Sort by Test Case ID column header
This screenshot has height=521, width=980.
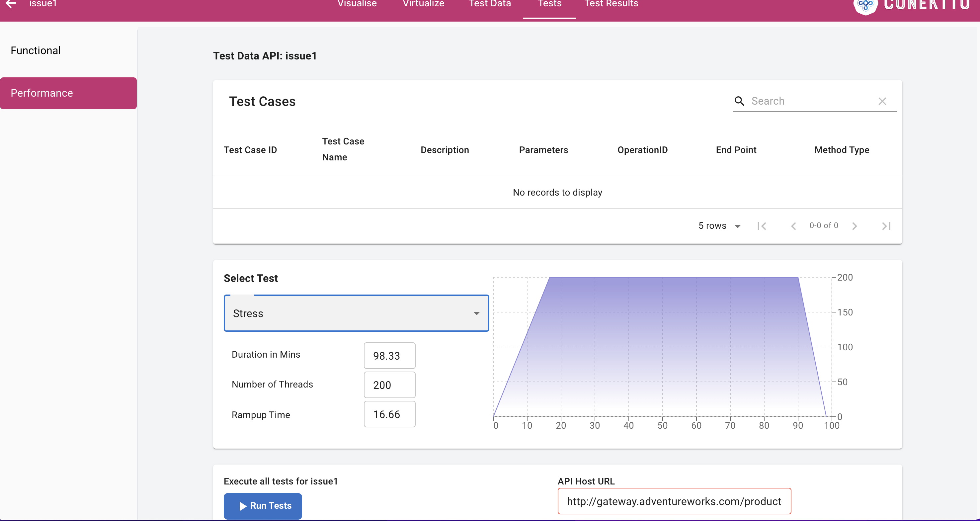pyautogui.click(x=250, y=150)
